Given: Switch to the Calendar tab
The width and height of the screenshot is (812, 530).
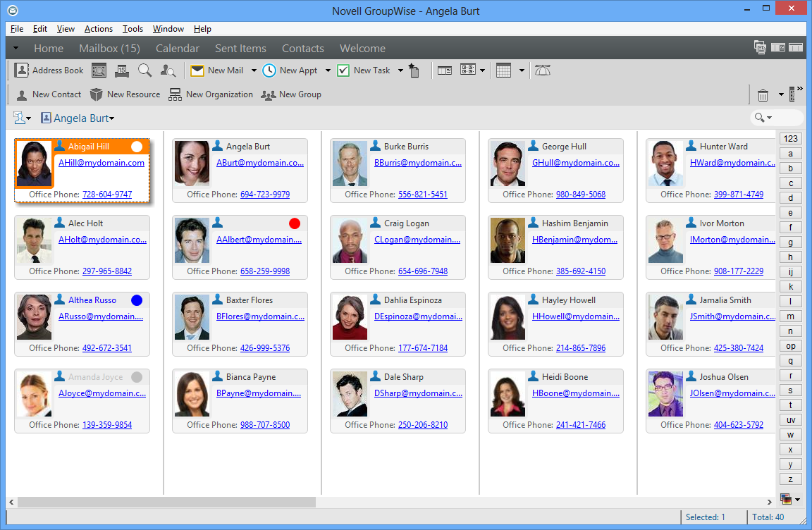Looking at the screenshot, I should pyautogui.click(x=177, y=48).
